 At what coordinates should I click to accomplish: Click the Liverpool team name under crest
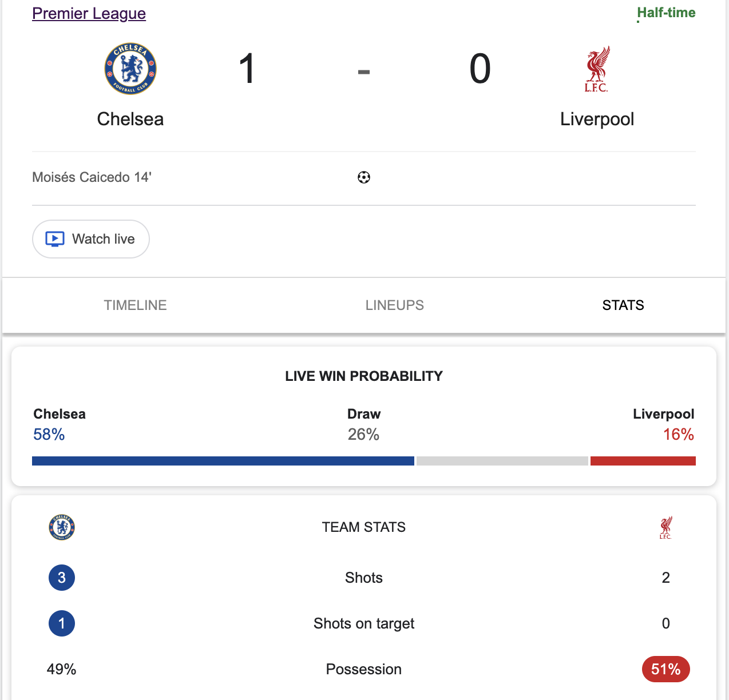click(597, 119)
